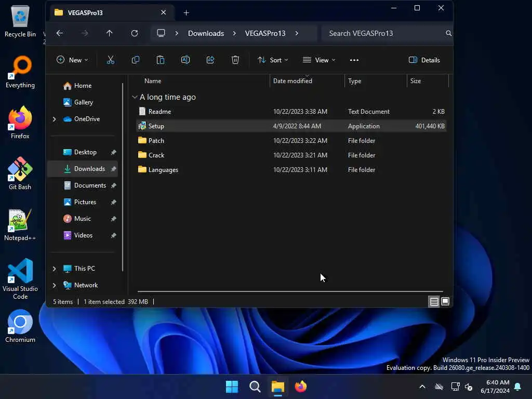Open See more options ellipsis
The image size is (532, 399).
pyautogui.click(x=354, y=60)
